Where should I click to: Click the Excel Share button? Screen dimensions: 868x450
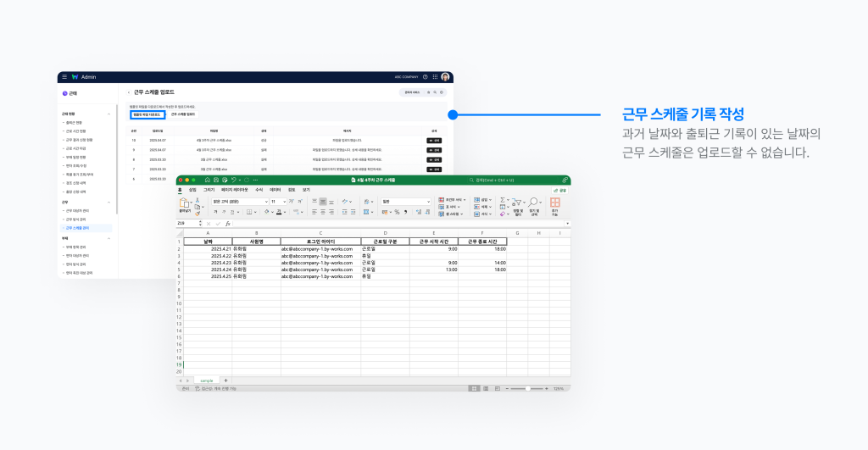(559, 191)
